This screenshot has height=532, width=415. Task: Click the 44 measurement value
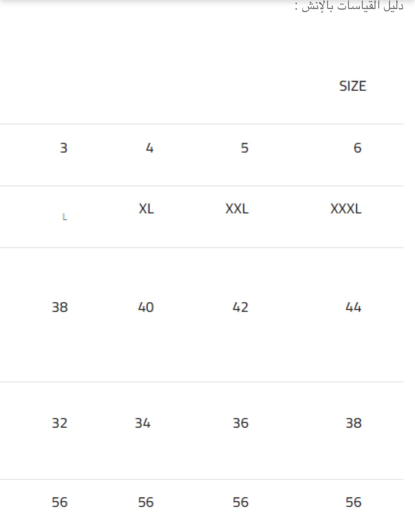coord(353,307)
